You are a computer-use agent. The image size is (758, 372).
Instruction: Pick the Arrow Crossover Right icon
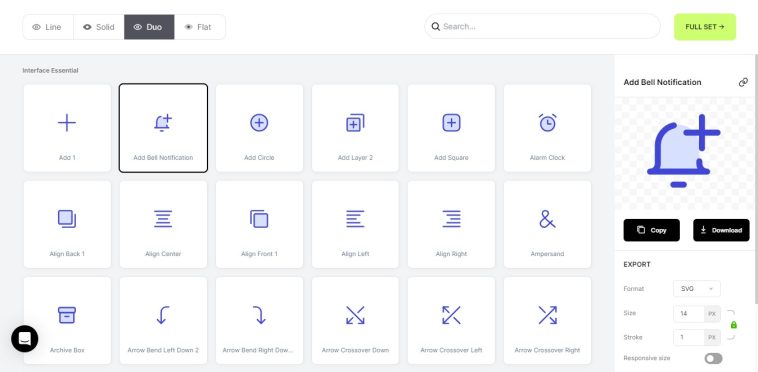click(x=547, y=320)
